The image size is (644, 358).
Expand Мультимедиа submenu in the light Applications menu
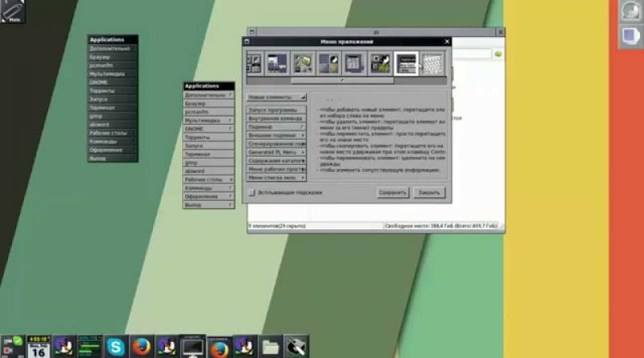point(208,121)
